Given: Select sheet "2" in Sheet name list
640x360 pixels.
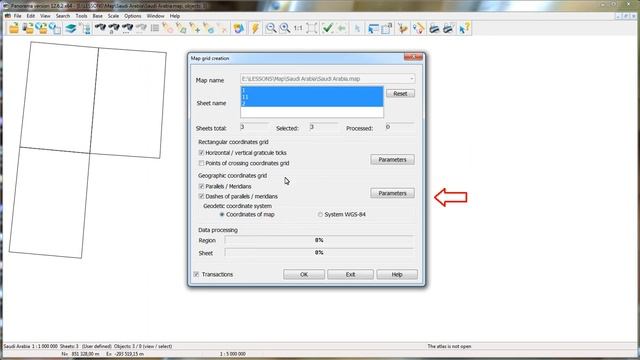Looking at the screenshot, I should (312, 104).
